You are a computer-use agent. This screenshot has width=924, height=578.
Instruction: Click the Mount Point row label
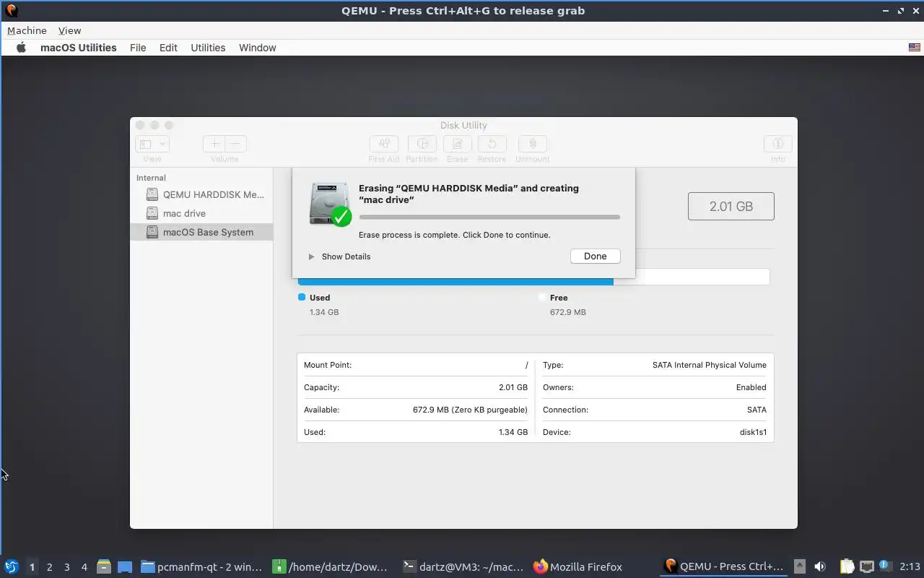coord(328,365)
